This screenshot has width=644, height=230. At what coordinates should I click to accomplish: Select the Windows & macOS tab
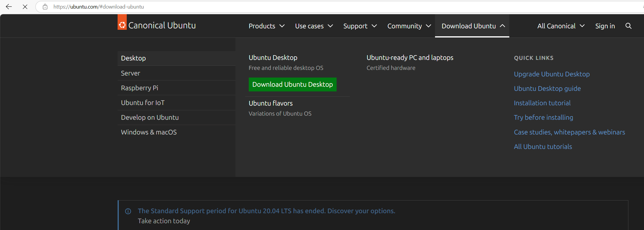177,132
